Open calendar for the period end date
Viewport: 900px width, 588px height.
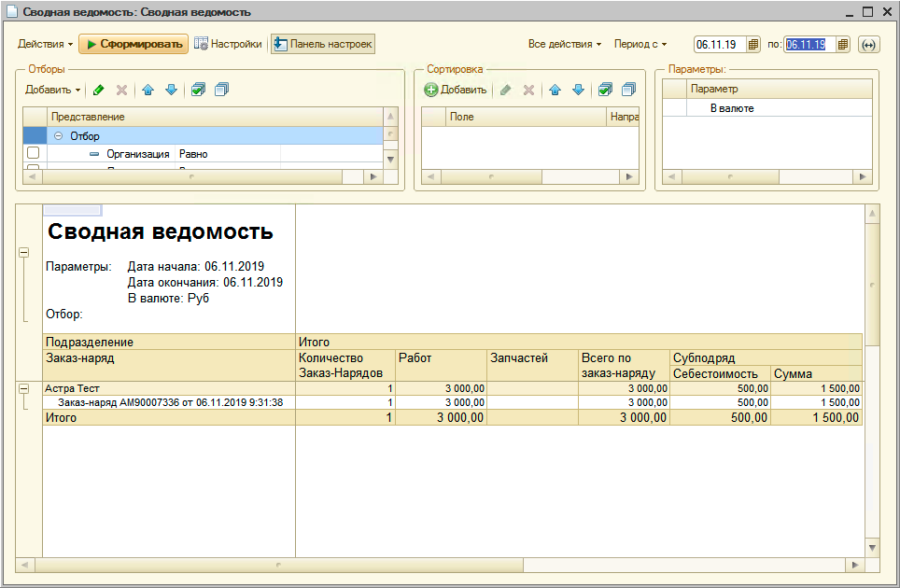tap(843, 44)
